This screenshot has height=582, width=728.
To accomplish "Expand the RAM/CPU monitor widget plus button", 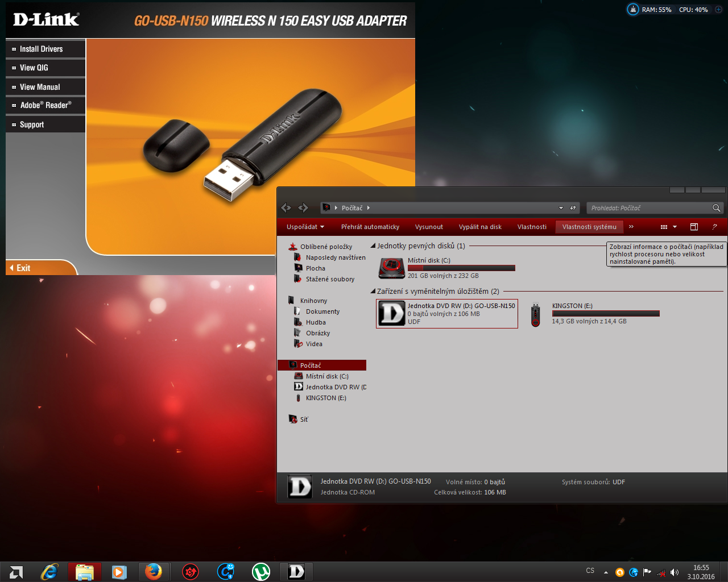I will coord(718,10).
